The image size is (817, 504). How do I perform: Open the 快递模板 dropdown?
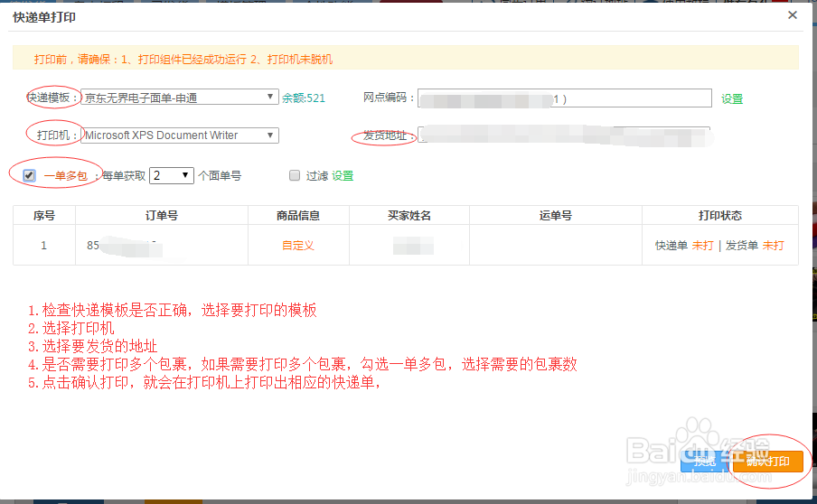[x=180, y=98]
